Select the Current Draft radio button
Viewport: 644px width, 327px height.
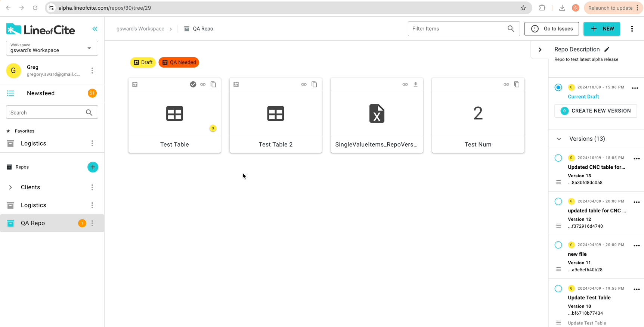[x=558, y=87]
